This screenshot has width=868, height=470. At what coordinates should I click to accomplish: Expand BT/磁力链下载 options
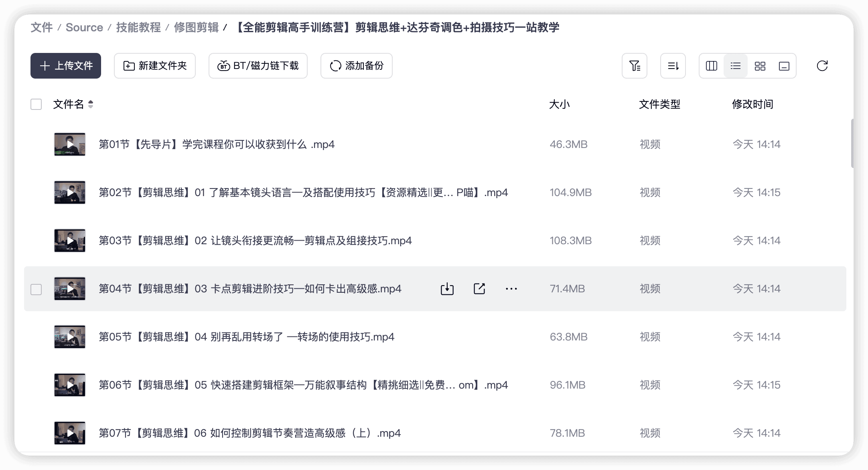(258, 66)
